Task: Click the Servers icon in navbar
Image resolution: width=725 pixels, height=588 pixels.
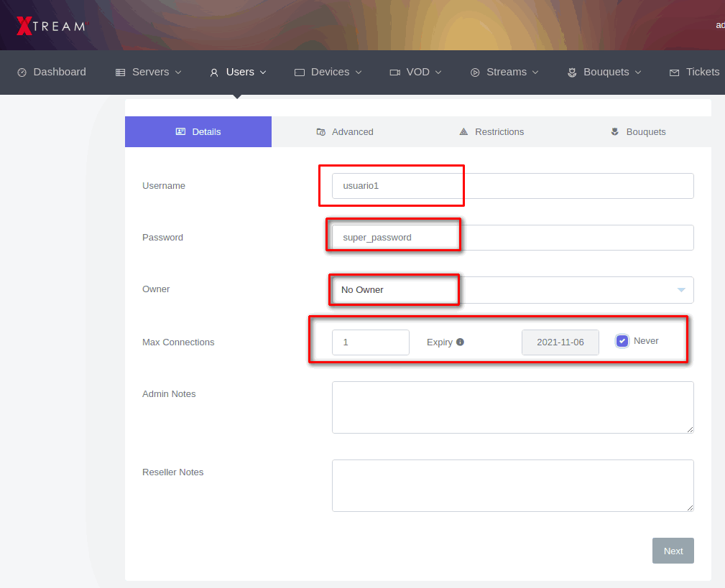Action: coord(120,73)
